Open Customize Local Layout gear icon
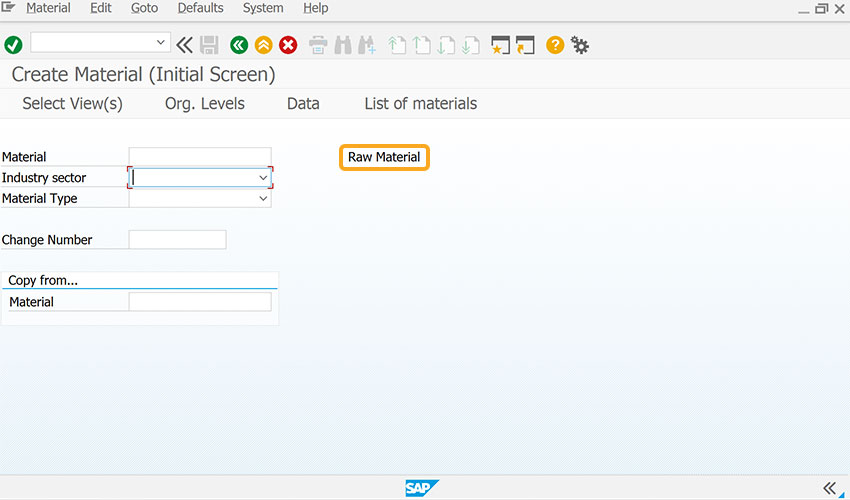850x500 pixels. point(580,45)
